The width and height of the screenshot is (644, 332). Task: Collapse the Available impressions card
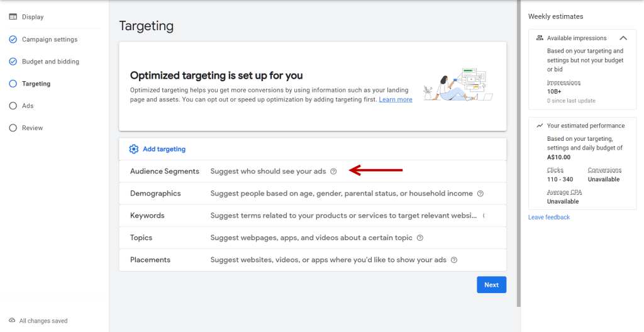pos(623,38)
